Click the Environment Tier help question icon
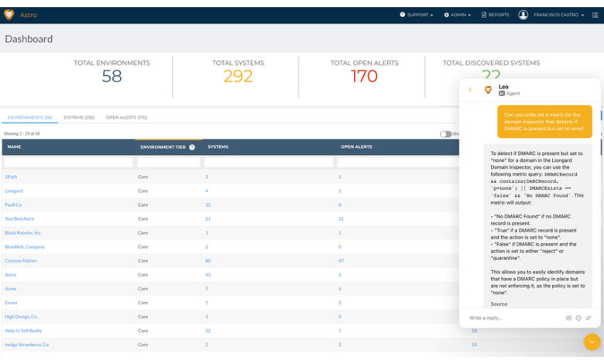Screen dimensions: 604x364 click(191, 147)
